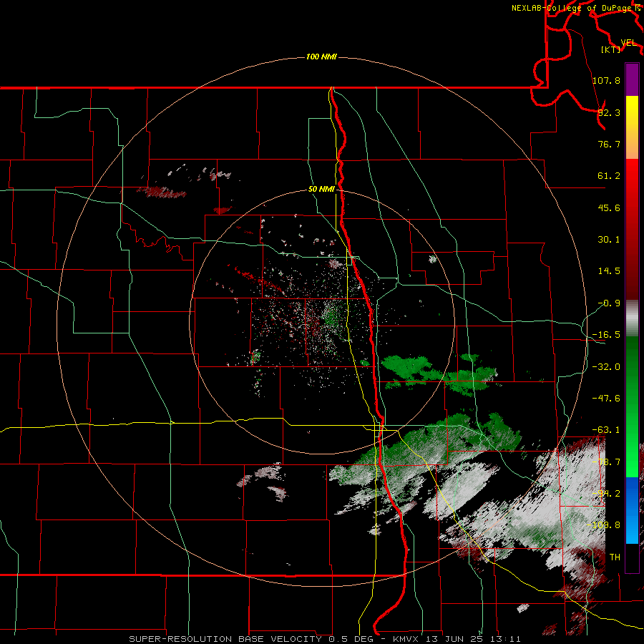Select the -16.5 velocity scale value
Screen dimensions: 644x644
coord(606,335)
